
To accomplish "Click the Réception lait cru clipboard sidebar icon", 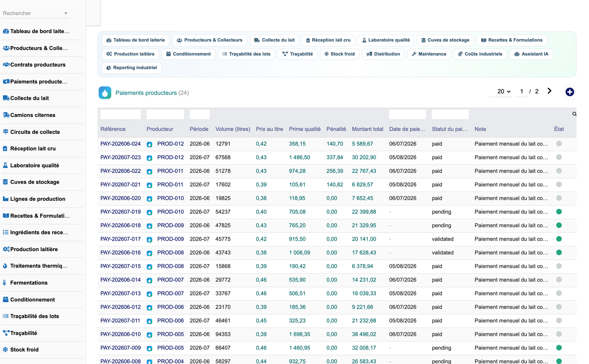I will (5, 149).
